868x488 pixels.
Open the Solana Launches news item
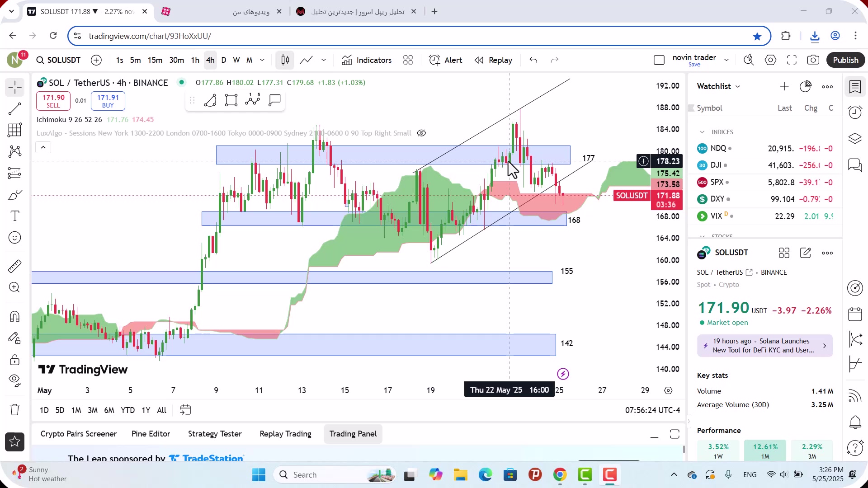coord(765,346)
